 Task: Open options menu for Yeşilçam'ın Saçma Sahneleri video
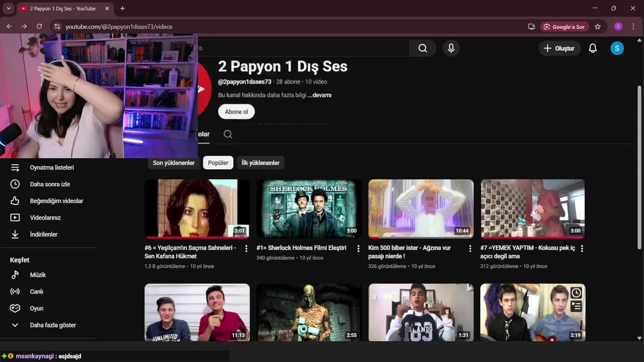tap(246, 248)
